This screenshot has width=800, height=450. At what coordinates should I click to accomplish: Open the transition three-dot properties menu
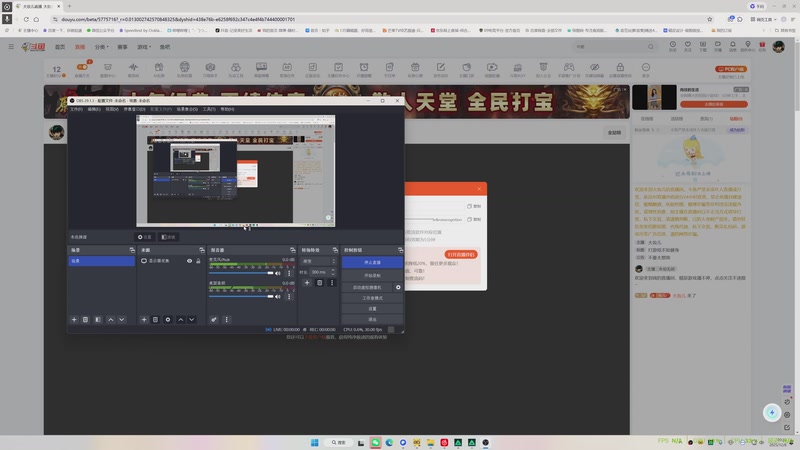332,283
